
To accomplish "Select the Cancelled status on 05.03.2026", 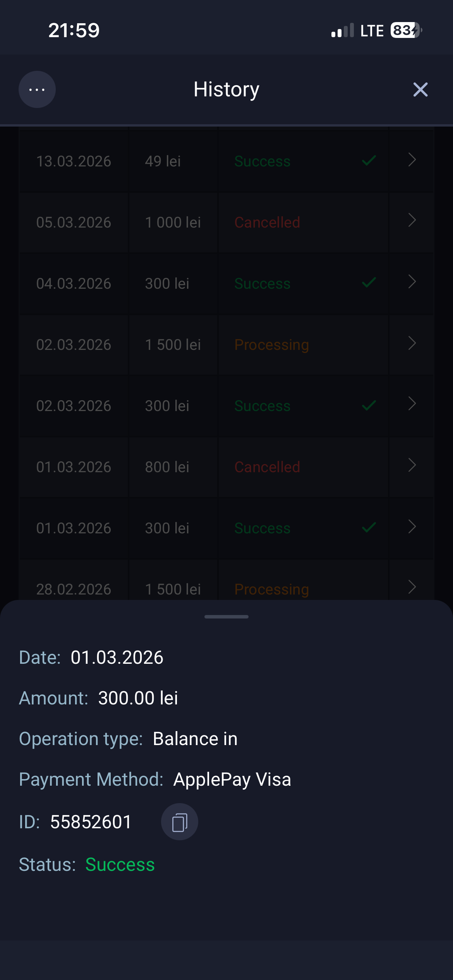I will pos(267,223).
